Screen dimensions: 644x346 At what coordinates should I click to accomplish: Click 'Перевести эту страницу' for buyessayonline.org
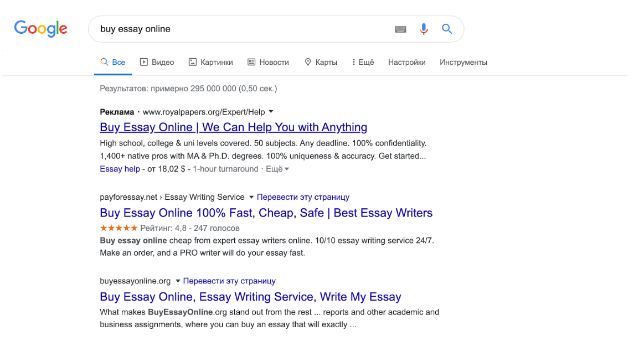[229, 281]
